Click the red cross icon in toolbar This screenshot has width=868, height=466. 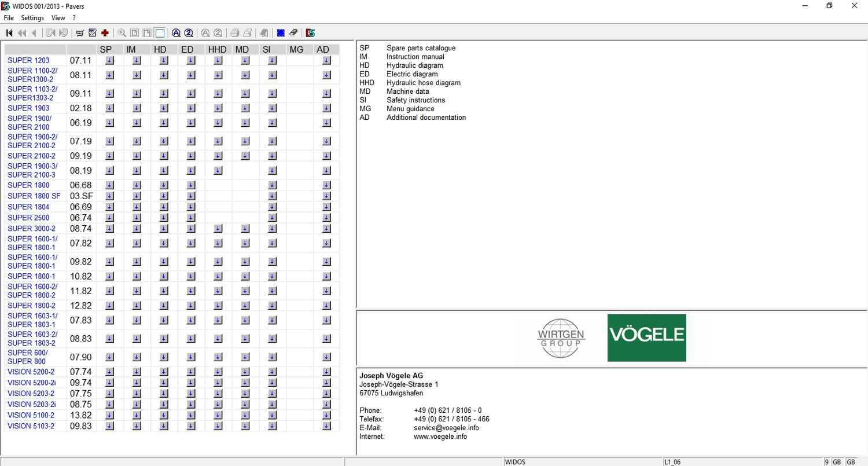point(105,33)
